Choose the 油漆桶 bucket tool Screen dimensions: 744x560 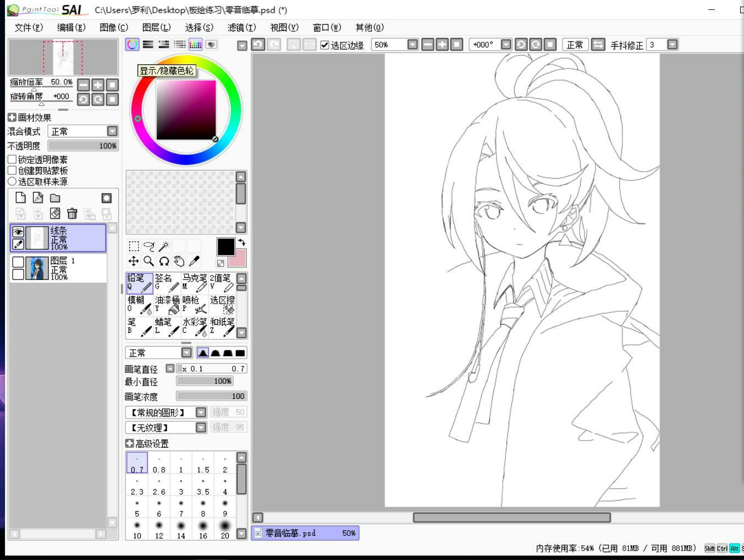tap(167, 305)
